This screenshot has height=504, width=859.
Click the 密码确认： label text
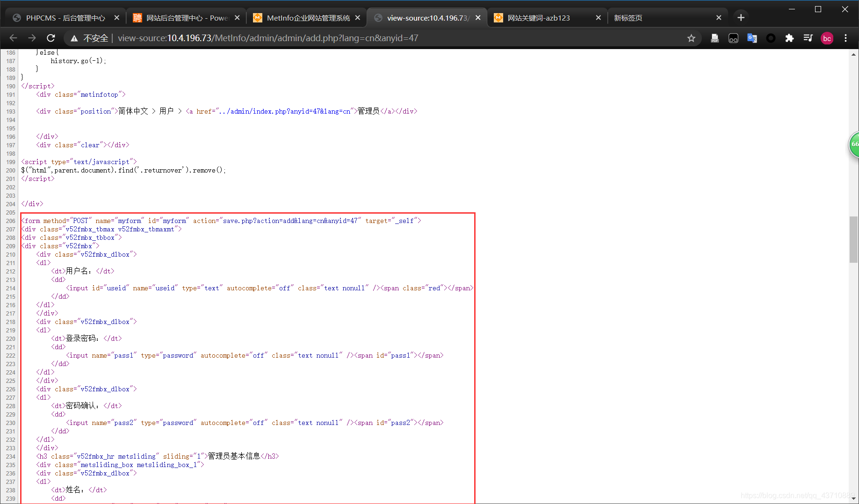coord(83,406)
